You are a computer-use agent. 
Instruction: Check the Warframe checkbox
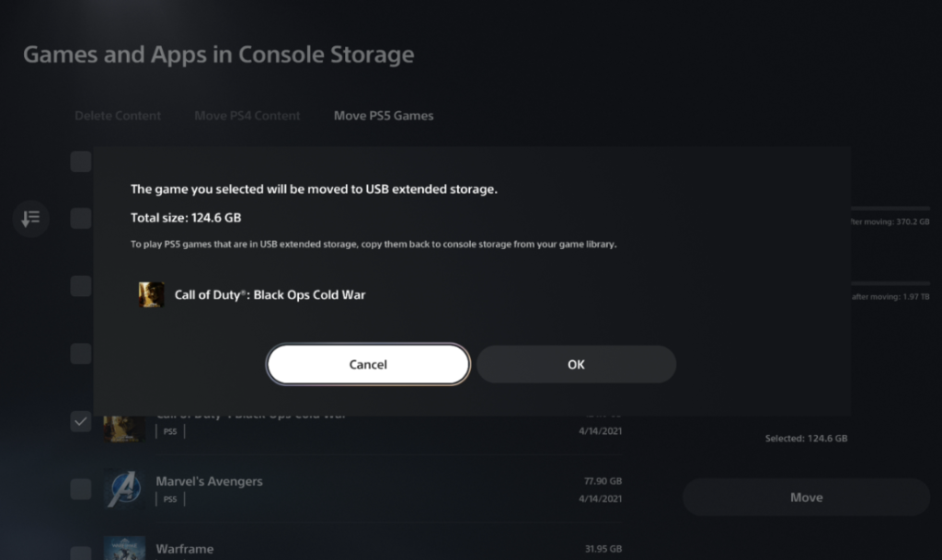(81, 553)
